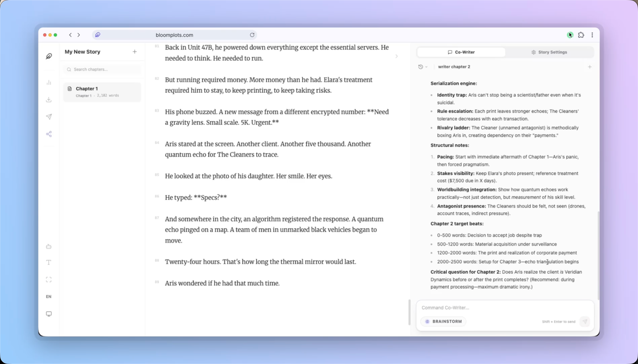This screenshot has height=364, width=638.
Task: Add a chapter using the plus next to My New Story
Action: [135, 52]
